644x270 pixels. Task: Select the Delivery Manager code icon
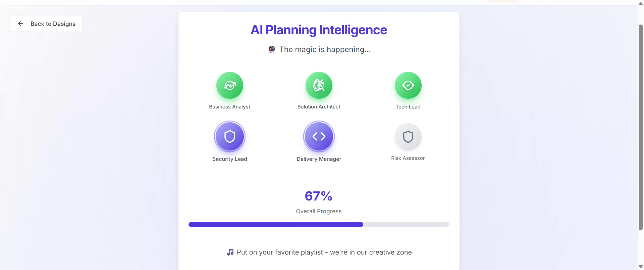tap(319, 137)
